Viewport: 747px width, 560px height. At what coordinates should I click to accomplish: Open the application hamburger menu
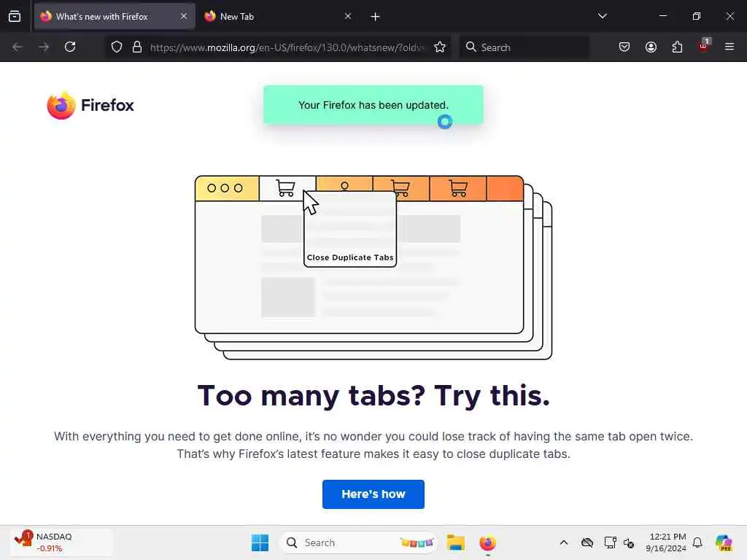729,47
